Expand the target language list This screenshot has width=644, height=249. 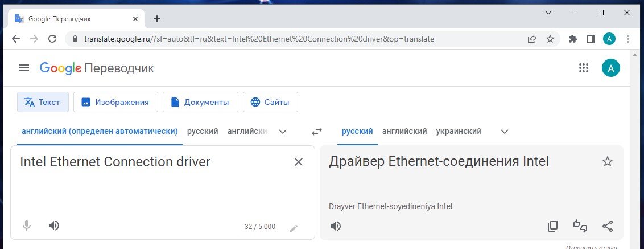click(505, 132)
